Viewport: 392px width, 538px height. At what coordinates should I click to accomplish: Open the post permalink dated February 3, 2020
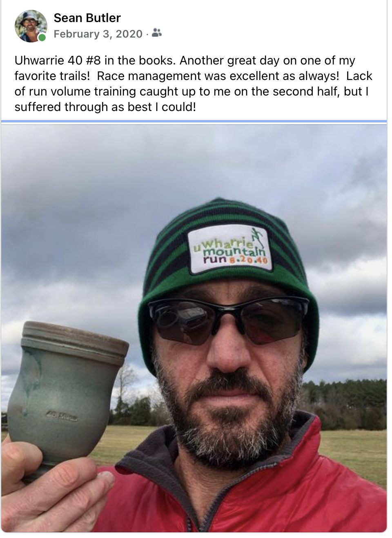pos(98,34)
